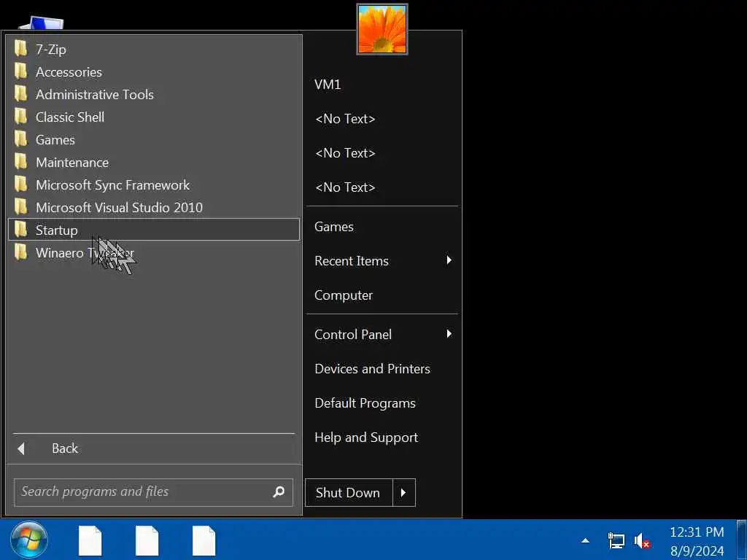Click the Games folder icon in programs list
The image size is (747, 560).
21,139
